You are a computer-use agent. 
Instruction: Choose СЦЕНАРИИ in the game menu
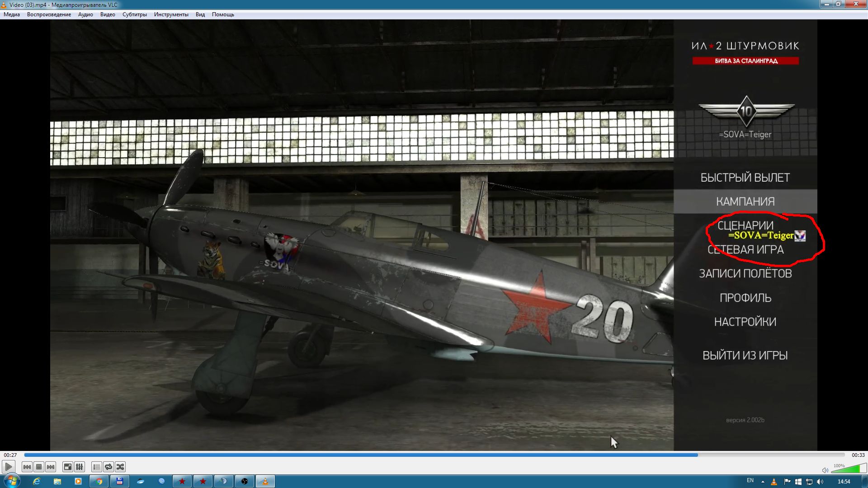745,225
